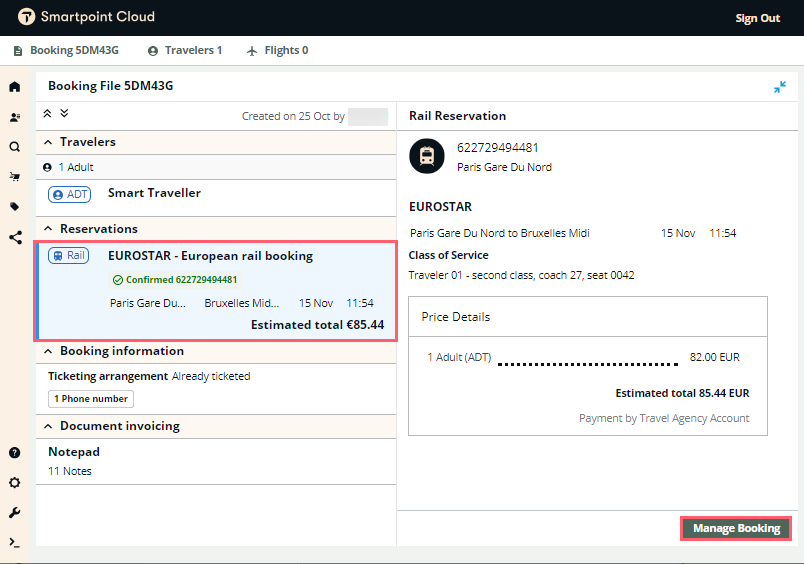Click Paris Gare Du Nord to Bruxelles Midi
Image resolution: width=804 pixels, height=564 pixels.
pos(500,233)
